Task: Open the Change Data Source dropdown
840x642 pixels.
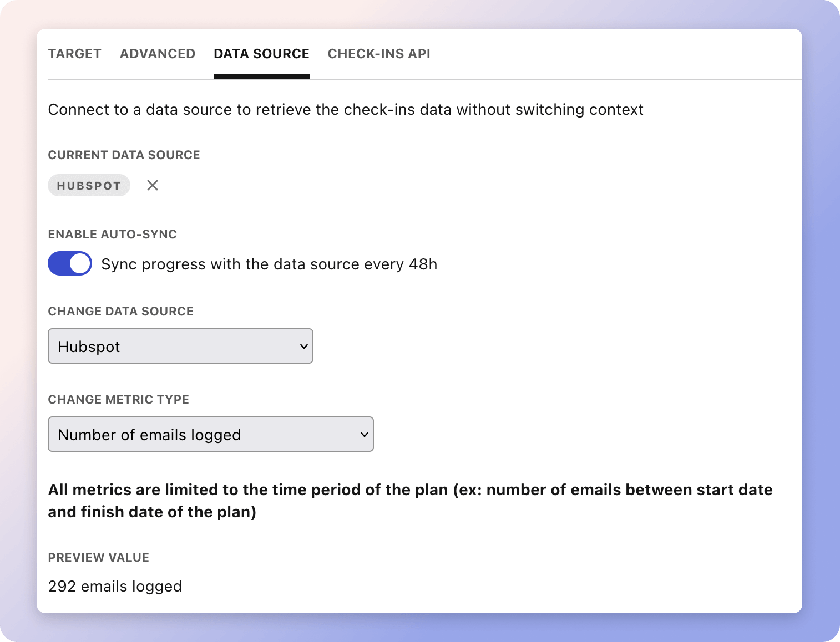Action: pos(180,347)
